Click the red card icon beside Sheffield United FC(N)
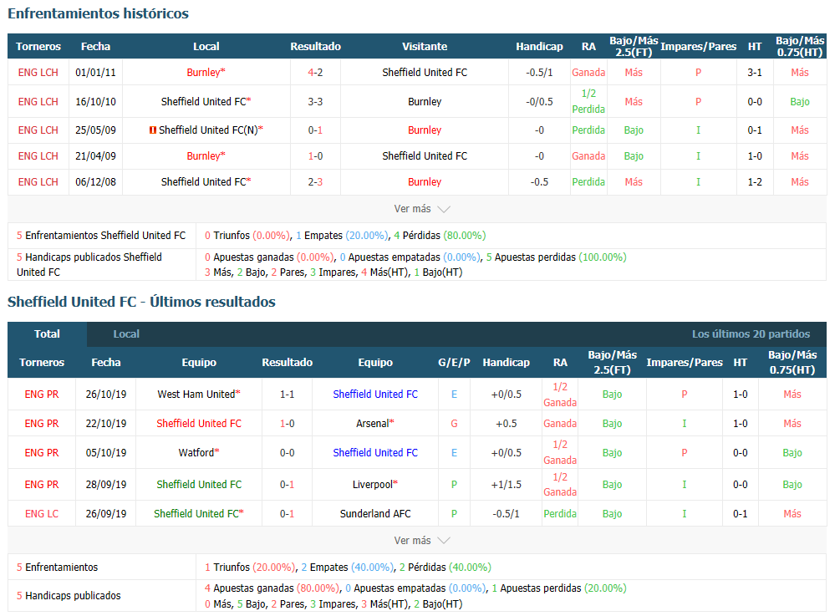Image resolution: width=840 pixels, height=616 pixels. [153, 130]
